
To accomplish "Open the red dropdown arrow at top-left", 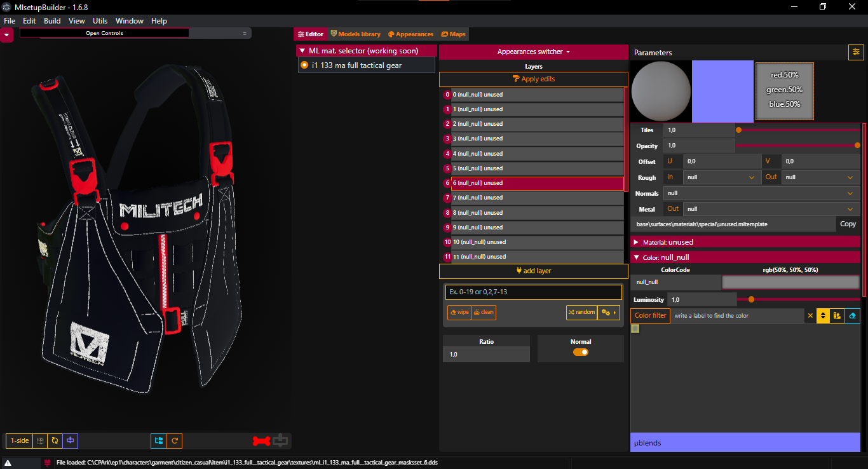I will 6,35.
